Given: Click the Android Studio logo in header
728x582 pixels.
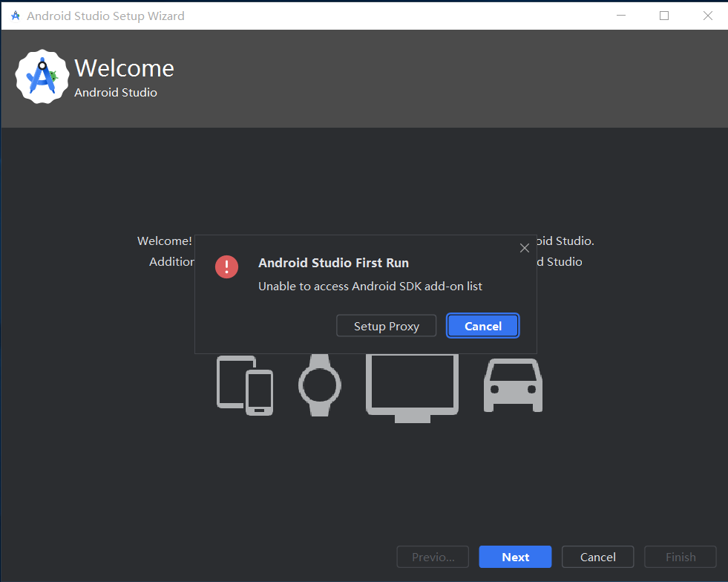Looking at the screenshot, I should (x=42, y=76).
